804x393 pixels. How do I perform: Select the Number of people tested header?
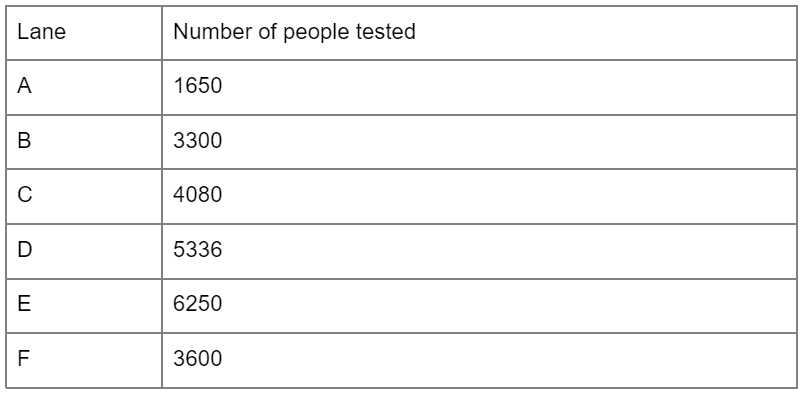pyautogui.click(x=479, y=33)
